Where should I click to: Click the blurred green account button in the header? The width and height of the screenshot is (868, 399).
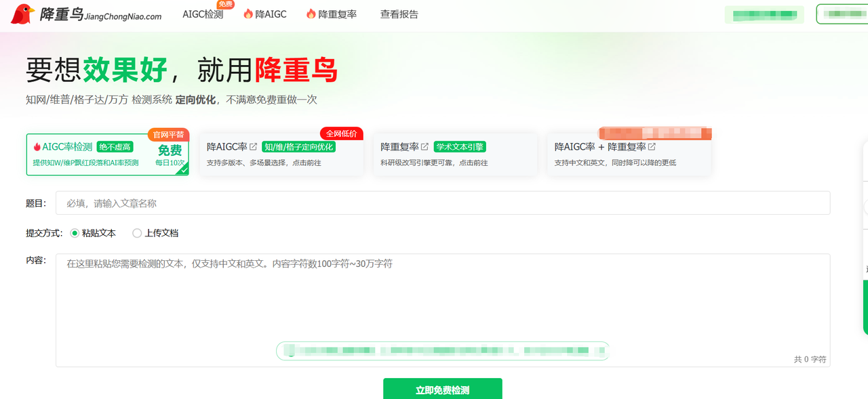pyautogui.click(x=764, y=14)
